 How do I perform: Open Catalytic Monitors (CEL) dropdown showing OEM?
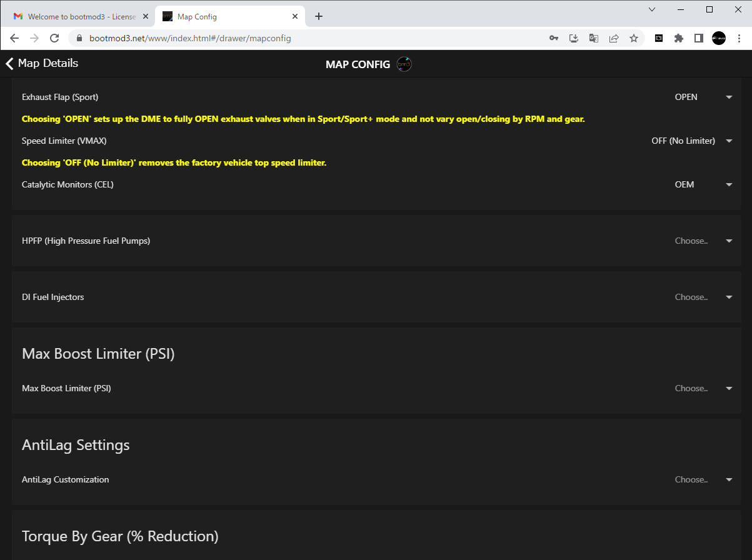tap(703, 184)
